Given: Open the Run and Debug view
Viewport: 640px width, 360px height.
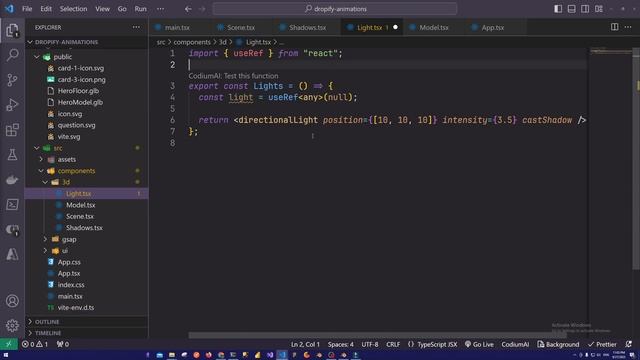Looking at the screenshot, I should click(12, 105).
